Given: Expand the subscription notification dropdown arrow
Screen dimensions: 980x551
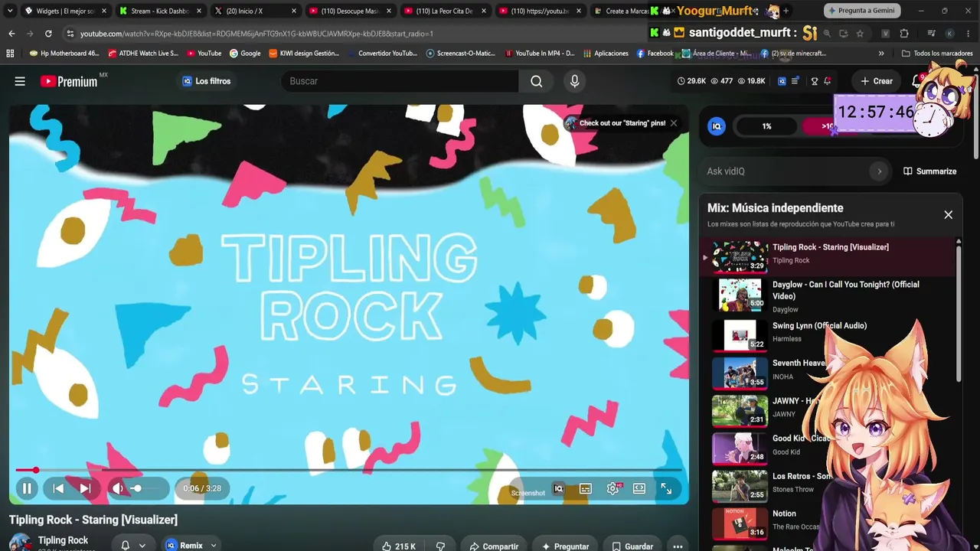Looking at the screenshot, I should pos(142,546).
